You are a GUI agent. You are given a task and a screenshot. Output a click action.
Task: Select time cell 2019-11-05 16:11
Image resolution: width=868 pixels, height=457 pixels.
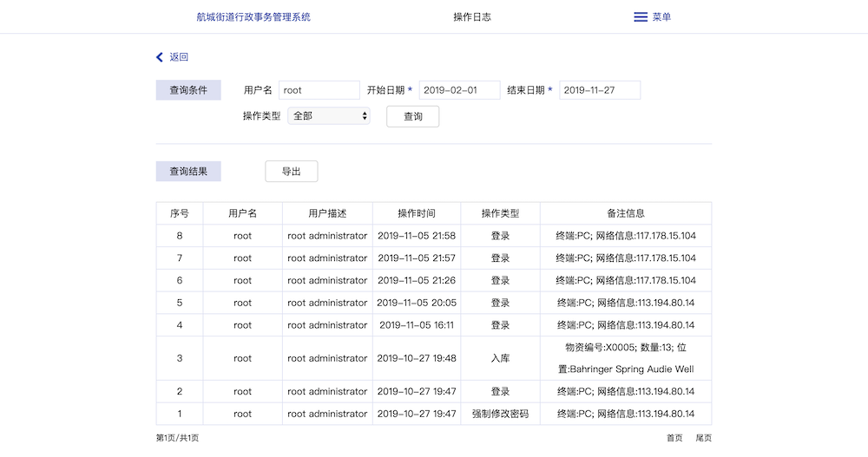[417, 325]
